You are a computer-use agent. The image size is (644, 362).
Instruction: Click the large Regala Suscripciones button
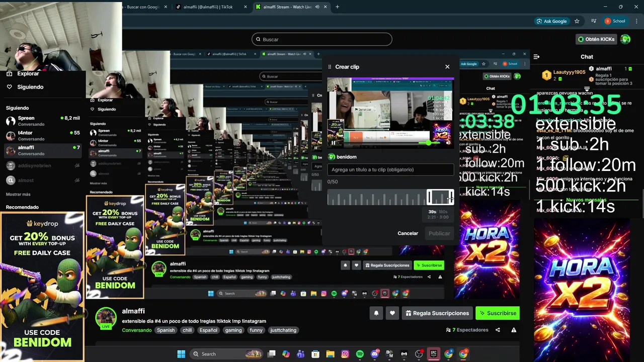click(x=437, y=313)
